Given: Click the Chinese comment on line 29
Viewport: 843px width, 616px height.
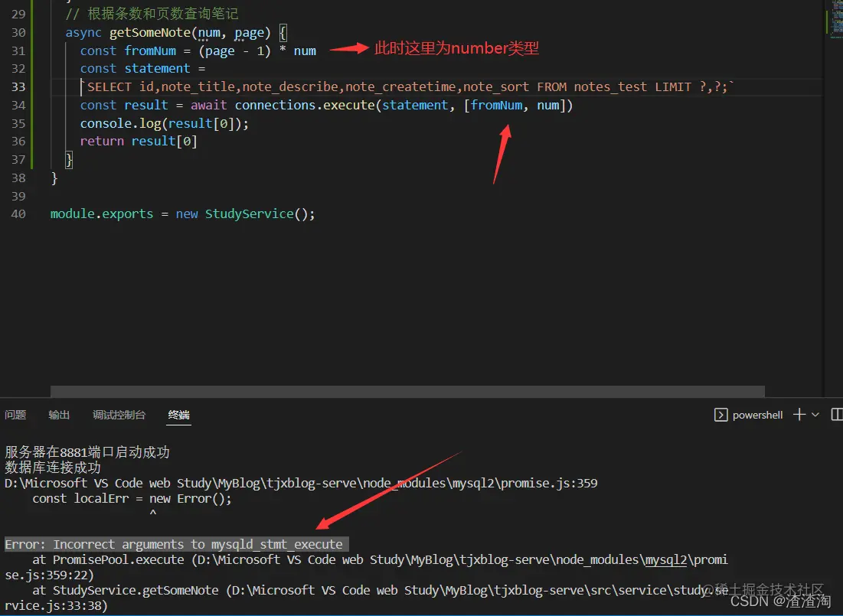Looking at the screenshot, I should tap(152, 14).
